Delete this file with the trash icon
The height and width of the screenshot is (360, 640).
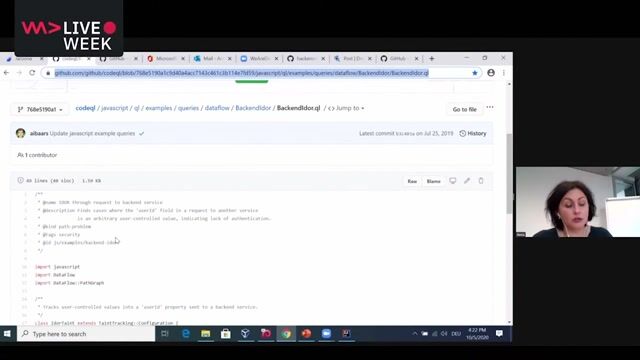click(x=481, y=181)
